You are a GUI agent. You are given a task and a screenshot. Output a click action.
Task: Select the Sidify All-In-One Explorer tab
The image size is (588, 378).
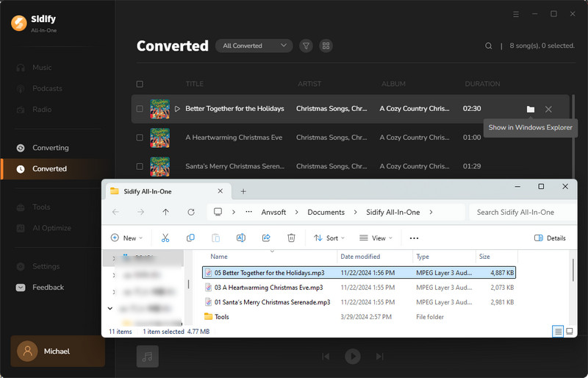(168, 191)
